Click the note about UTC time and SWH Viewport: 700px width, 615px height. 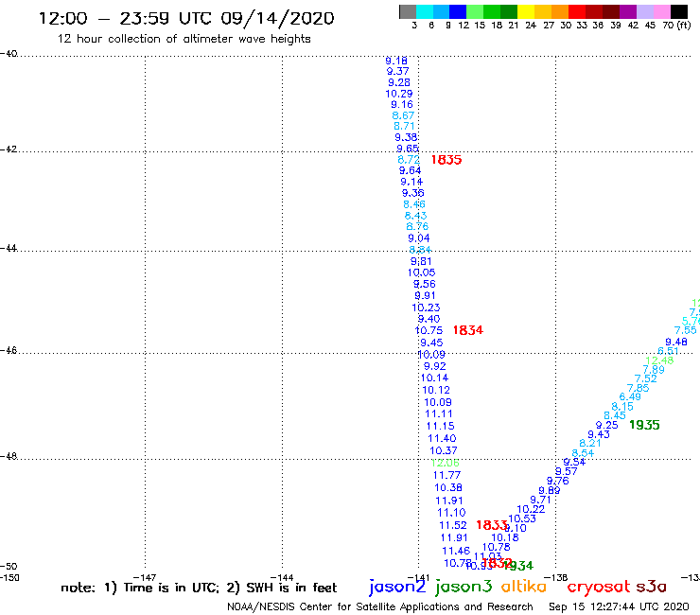click(x=199, y=588)
